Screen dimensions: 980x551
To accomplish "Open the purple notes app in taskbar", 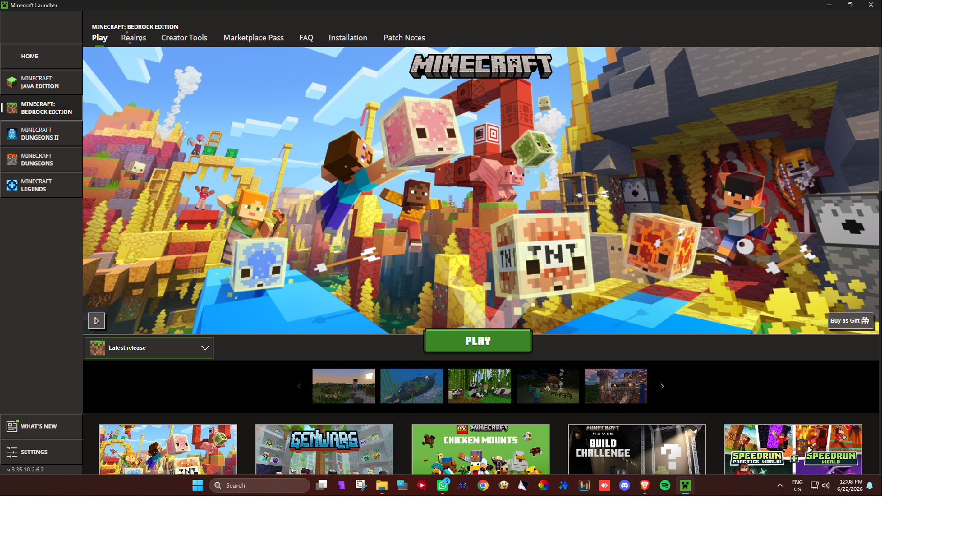I will coord(342,486).
